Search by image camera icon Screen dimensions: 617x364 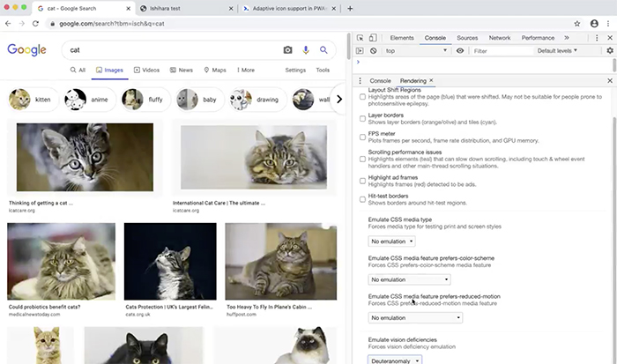pos(287,50)
